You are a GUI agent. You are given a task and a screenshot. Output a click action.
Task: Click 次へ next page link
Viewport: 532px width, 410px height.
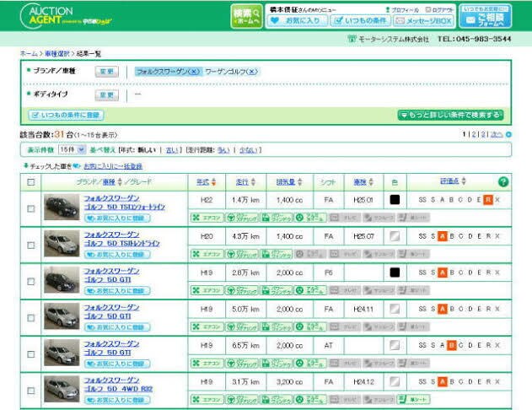coord(497,134)
